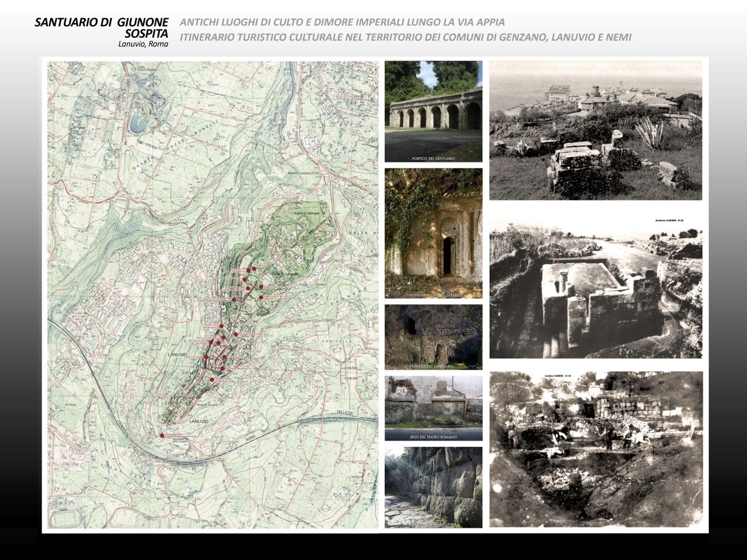Click the Ninfeo red map marker

254,268
